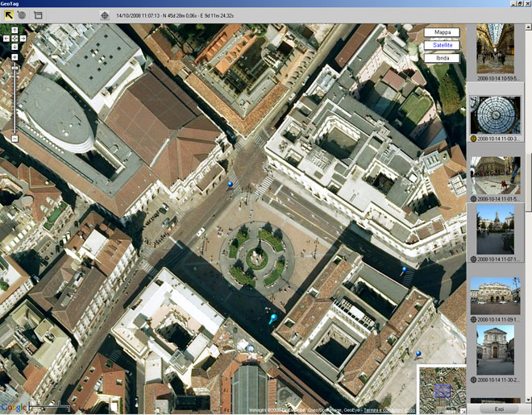Switch map view to Satellite
Viewport: 532px width, 415px height.
(x=443, y=45)
